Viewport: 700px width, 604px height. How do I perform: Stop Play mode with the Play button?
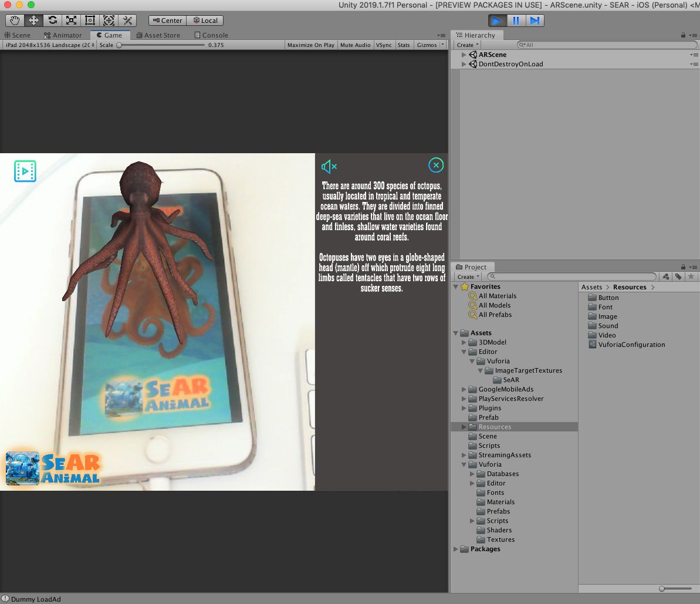pyautogui.click(x=497, y=21)
